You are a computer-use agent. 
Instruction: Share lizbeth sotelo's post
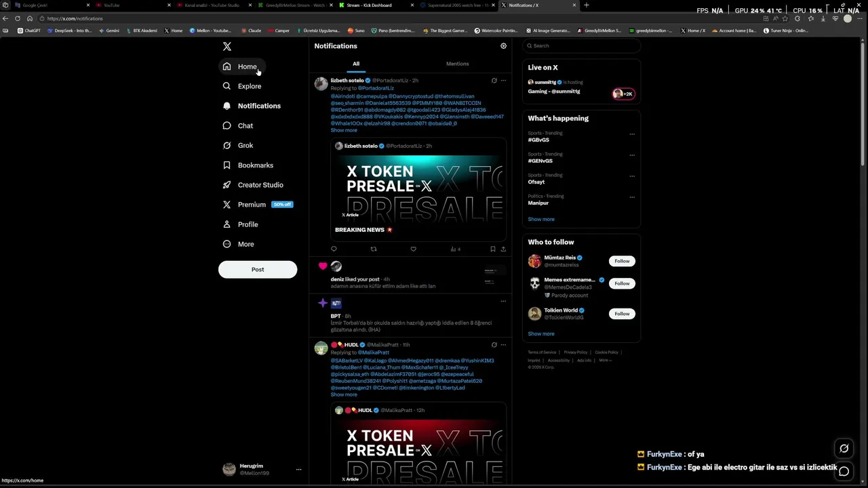pos(503,249)
